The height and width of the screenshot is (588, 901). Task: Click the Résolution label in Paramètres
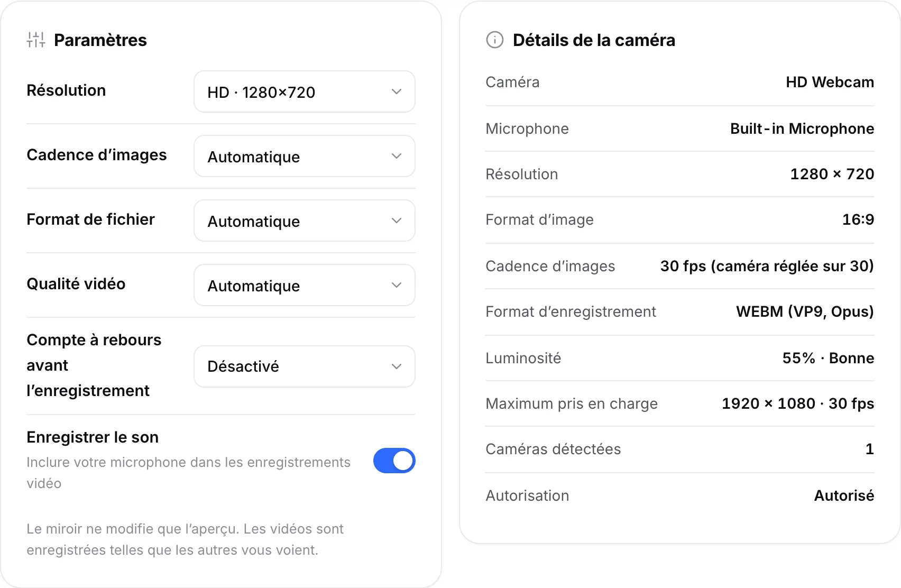(x=66, y=90)
